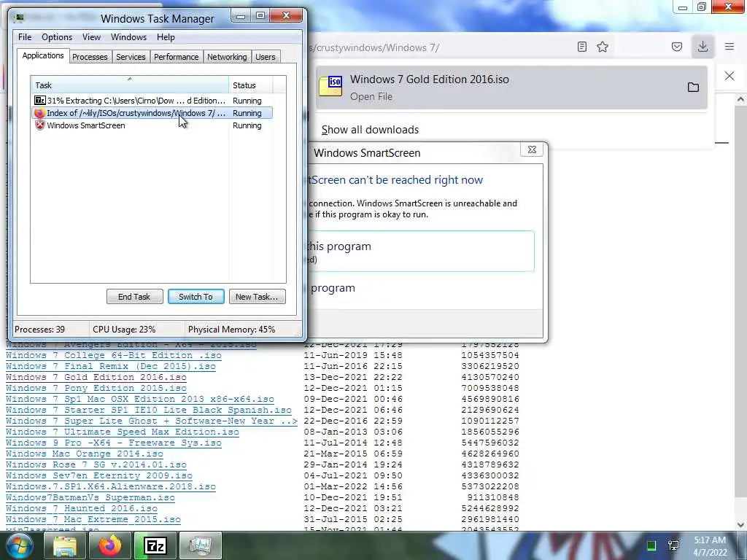Open Windows 7 Final Remix (Dec 2015).iso link
This screenshot has width=747, height=560.
tap(111, 366)
